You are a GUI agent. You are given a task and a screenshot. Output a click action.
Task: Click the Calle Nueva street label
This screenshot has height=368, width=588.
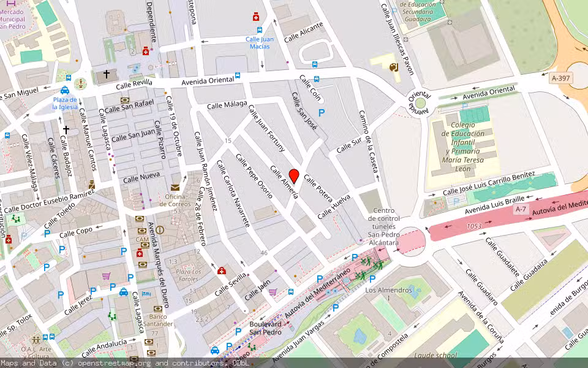141,178
